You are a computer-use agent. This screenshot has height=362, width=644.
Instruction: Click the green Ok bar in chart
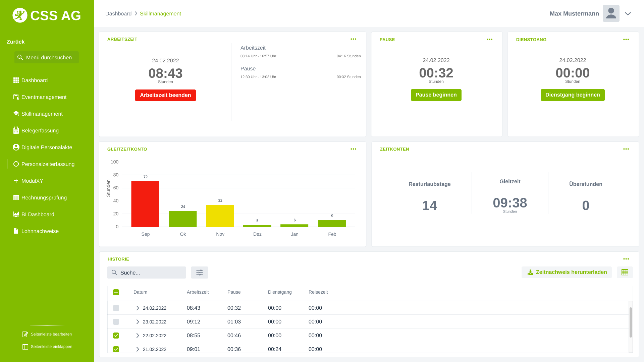[x=183, y=219]
